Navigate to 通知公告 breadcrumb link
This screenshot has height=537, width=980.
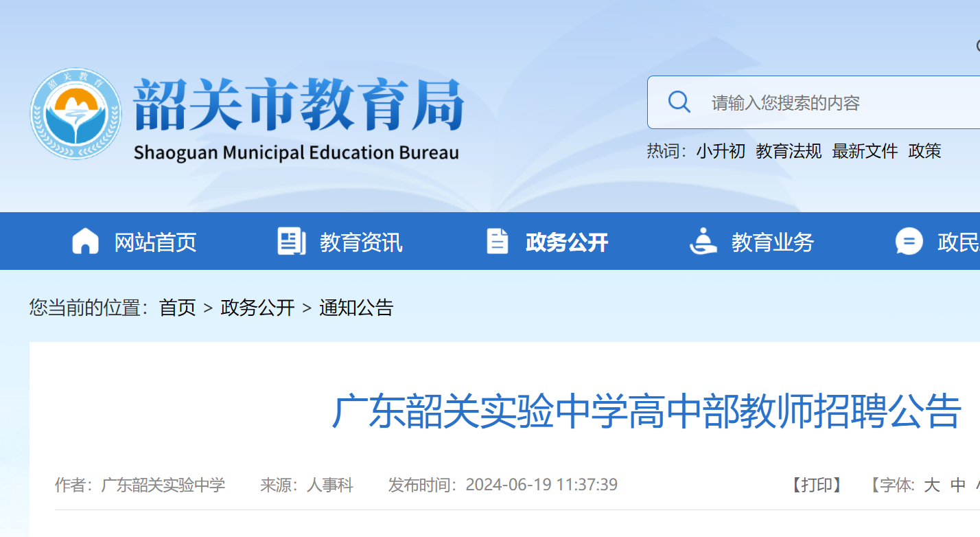[x=356, y=308]
